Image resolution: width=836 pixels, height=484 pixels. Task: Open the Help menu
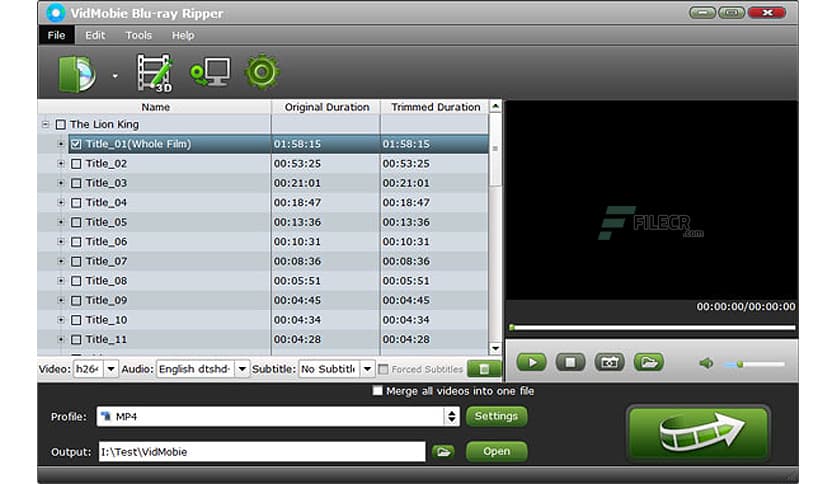pyautogui.click(x=183, y=35)
